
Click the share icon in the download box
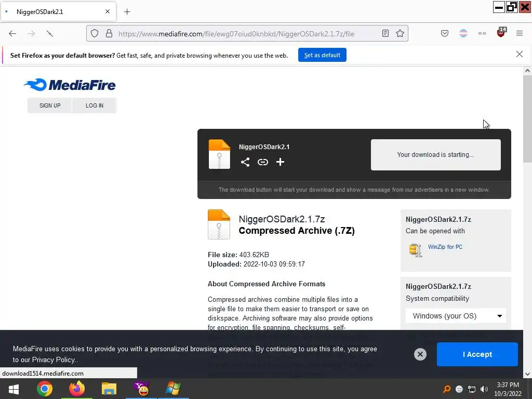(245, 162)
